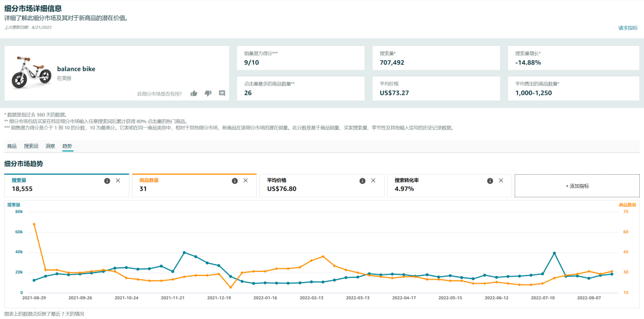Remove the 搜索量 metric card
The image size is (644, 319).
118,181
